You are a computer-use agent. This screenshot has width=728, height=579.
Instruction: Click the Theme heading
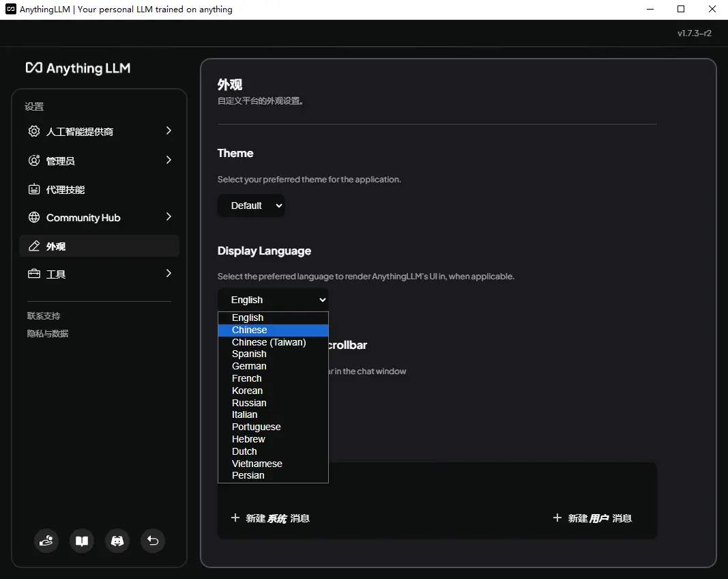click(x=235, y=154)
